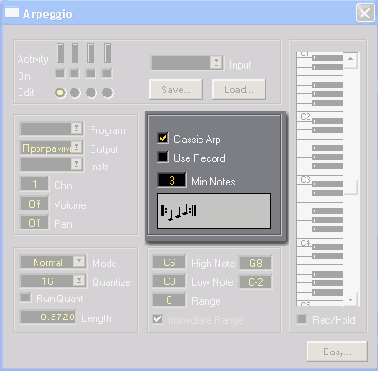378x371 pixels.
Task: Click the Chn value field
Action: pyautogui.click(x=34, y=184)
